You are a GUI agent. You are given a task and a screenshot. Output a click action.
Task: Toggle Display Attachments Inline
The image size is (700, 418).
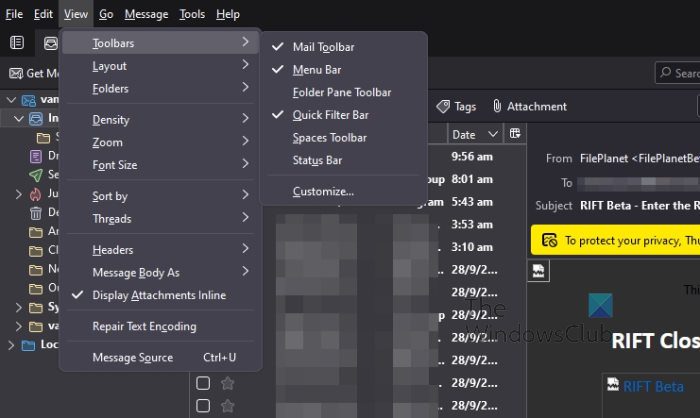pos(160,295)
